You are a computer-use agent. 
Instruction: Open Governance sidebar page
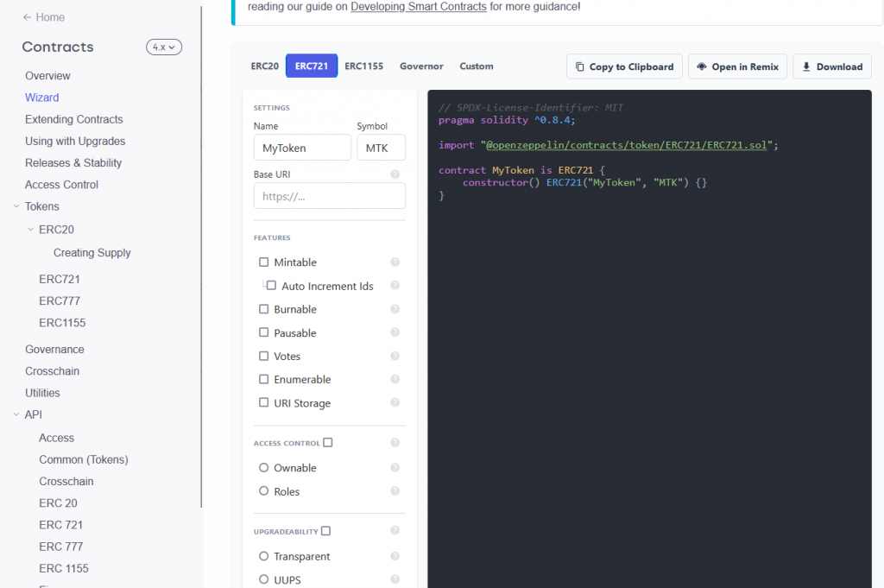point(54,350)
